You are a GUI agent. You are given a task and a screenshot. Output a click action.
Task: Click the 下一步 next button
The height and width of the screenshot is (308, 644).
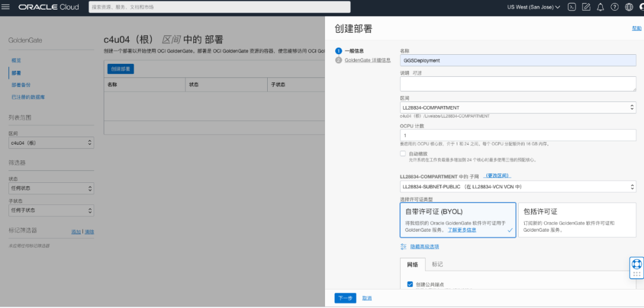pyautogui.click(x=345, y=298)
